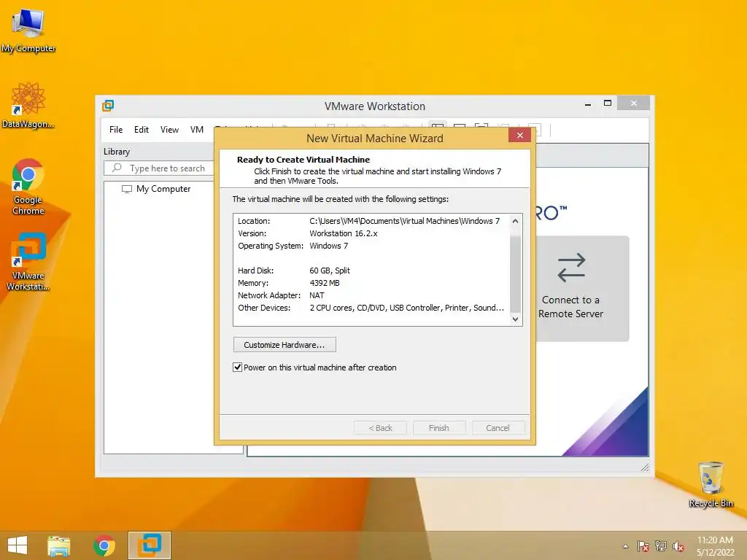The height and width of the screenshot is (560, 747).
Task: Select the Google Chrome desktop shortcut
Action: tap(28, 187)
